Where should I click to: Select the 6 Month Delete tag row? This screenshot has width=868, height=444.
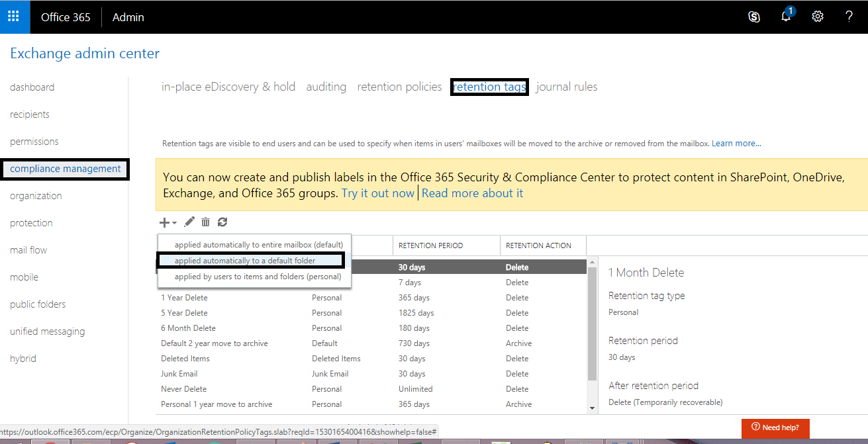tap(371, 328)
